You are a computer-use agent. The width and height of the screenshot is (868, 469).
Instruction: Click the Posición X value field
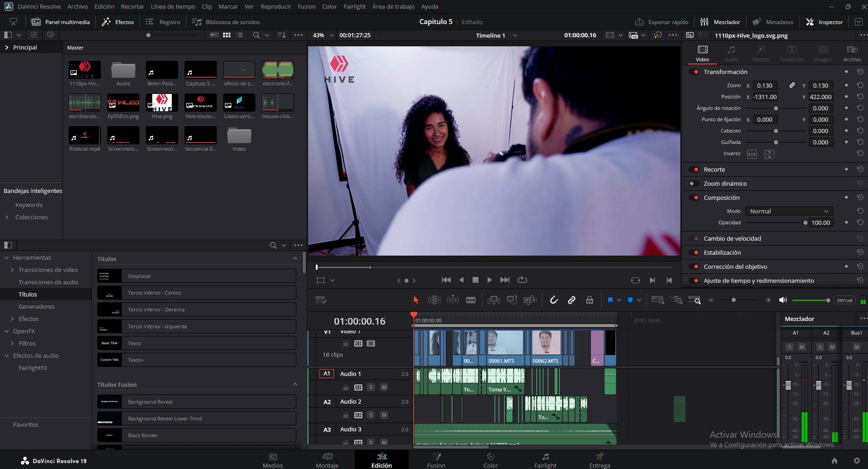click(x=765, y=97)
